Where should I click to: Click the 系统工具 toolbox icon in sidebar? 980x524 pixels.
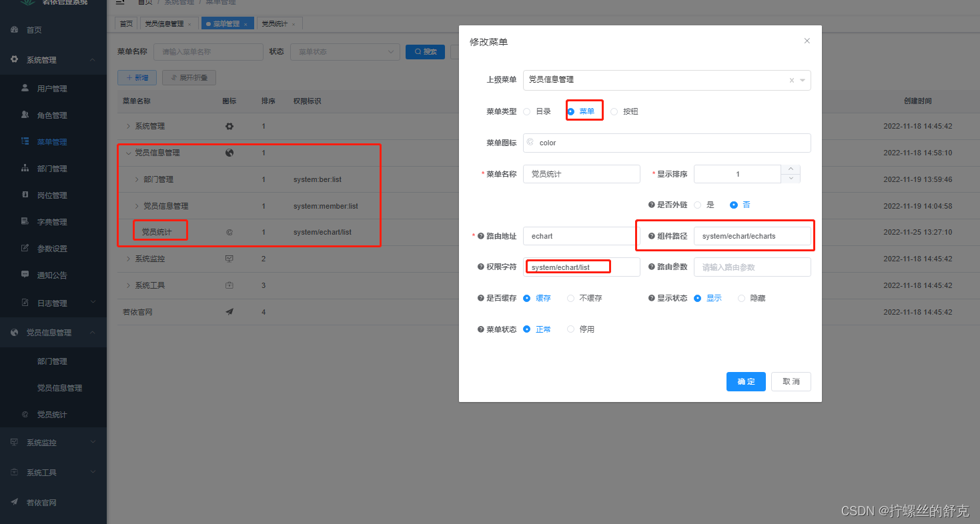pos(15,472)
